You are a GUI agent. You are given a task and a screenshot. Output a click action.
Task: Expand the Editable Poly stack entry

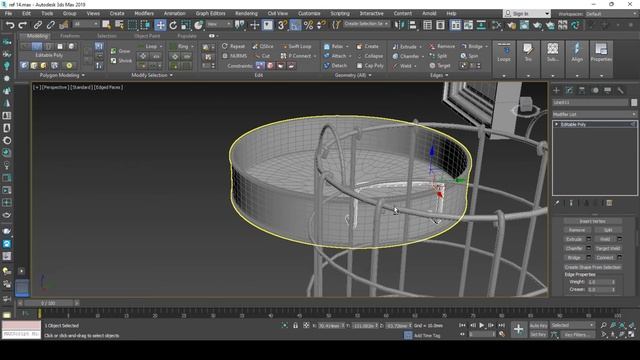tap(556, 124)
